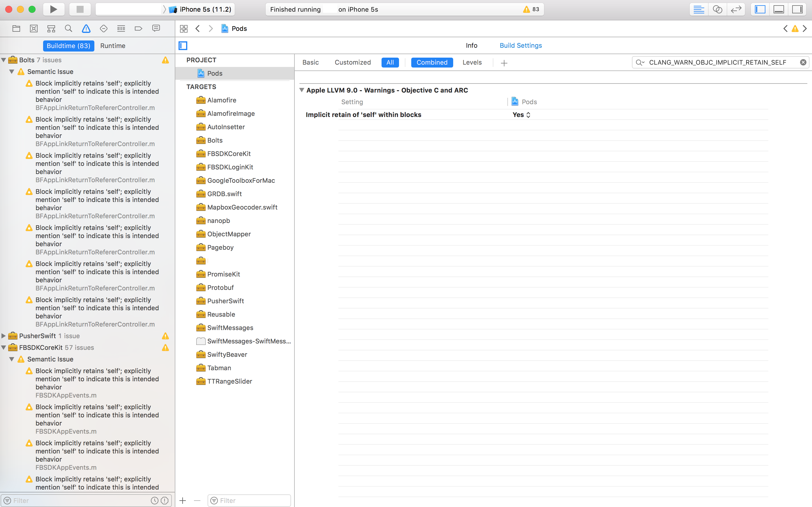This screenshot has width=812, height=507.
Task: Open the Find navigator magnifier icon
Action: point(68,29)
